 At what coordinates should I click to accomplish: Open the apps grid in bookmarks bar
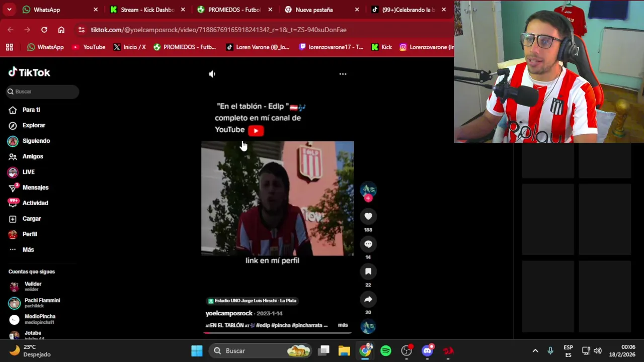(9, 47)
